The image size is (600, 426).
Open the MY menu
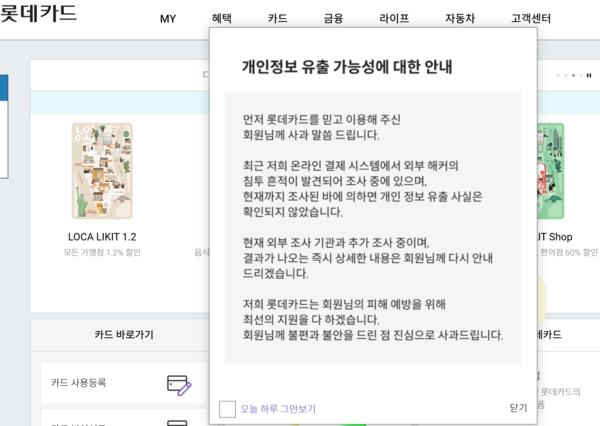(168, 18)
